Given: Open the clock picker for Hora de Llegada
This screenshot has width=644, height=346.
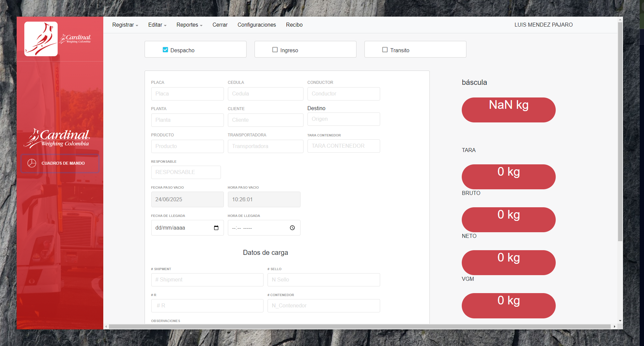Looking at the screenshot, I should [292, 228].
